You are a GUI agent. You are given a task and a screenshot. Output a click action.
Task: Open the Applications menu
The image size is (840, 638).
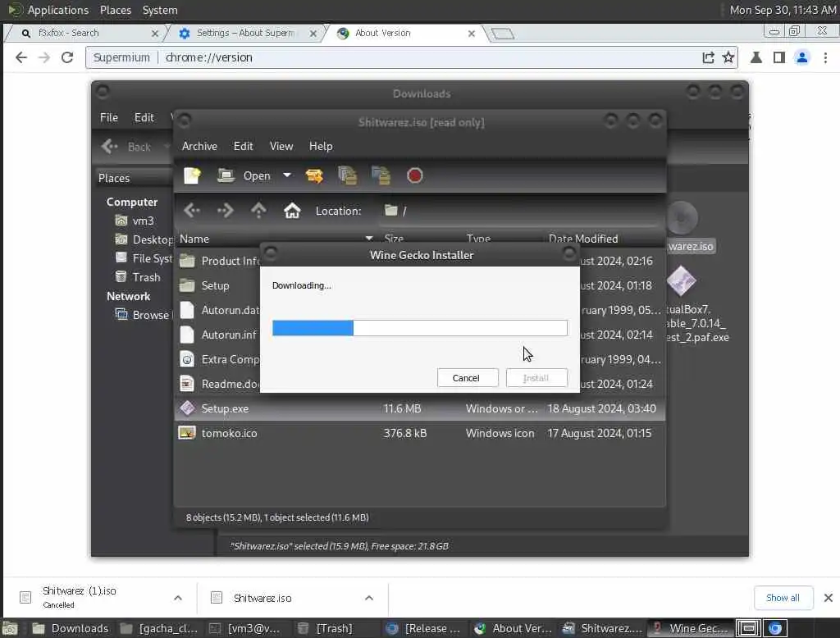click(48, 10)
